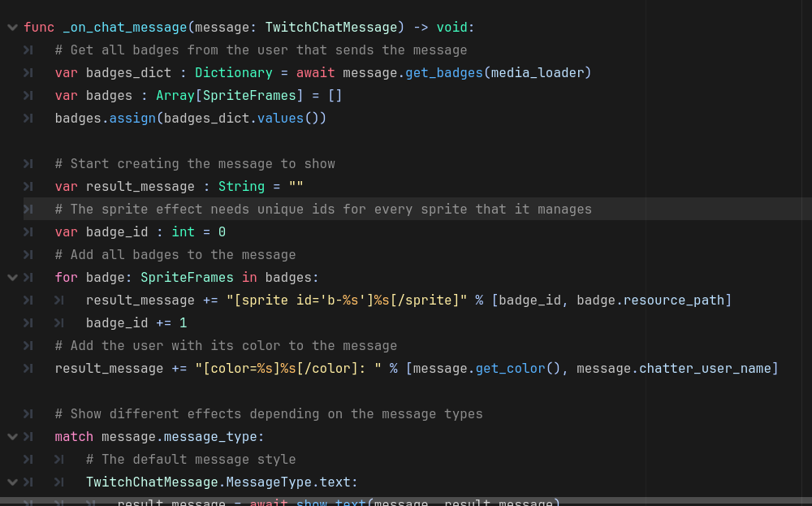Viewport: 812px width, 506px height.
Task: Click the chatter_user_name property
Action: [x=705, y=369]
